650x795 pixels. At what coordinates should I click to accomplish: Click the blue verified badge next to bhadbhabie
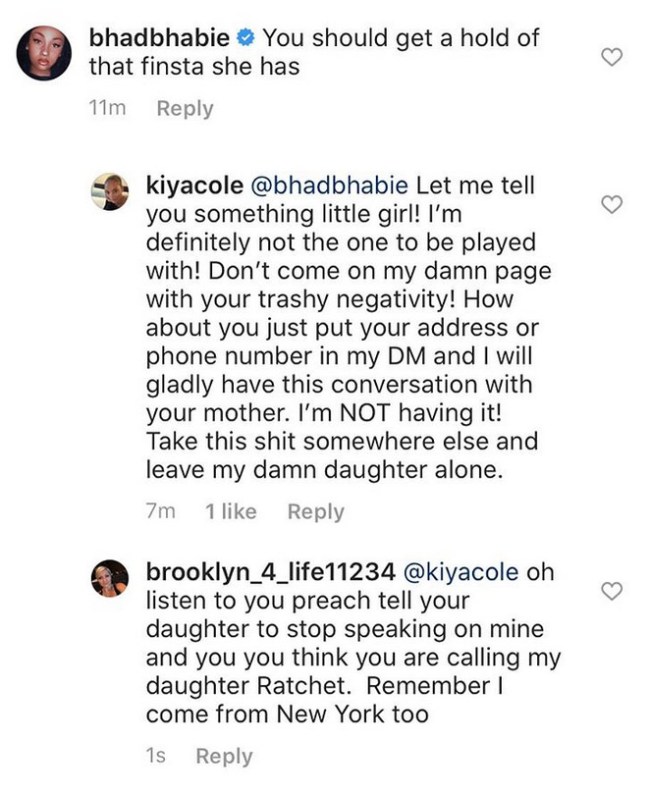(x=247, y=40)
